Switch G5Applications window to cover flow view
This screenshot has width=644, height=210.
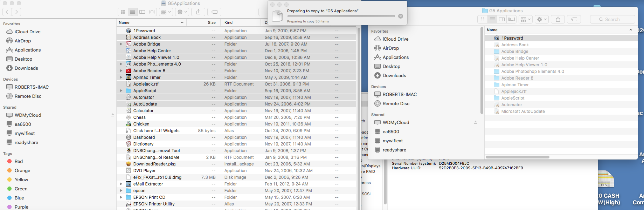(x=152, y=12)
